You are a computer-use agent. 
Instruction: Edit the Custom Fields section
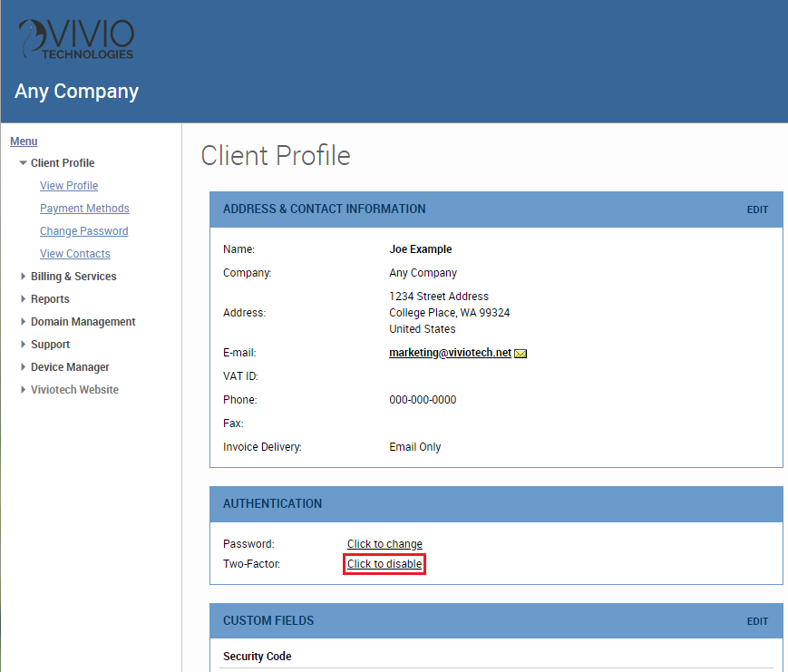757,621
